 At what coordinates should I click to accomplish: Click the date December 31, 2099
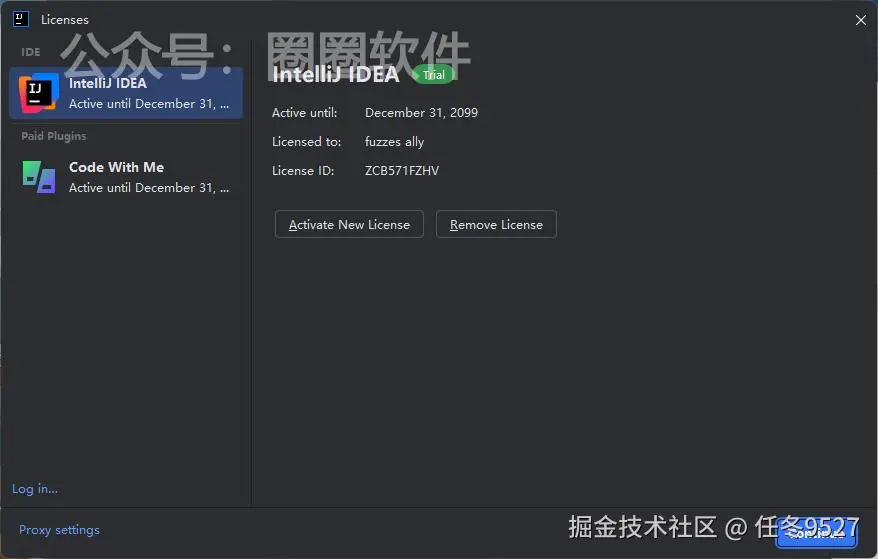pos(421,113)
